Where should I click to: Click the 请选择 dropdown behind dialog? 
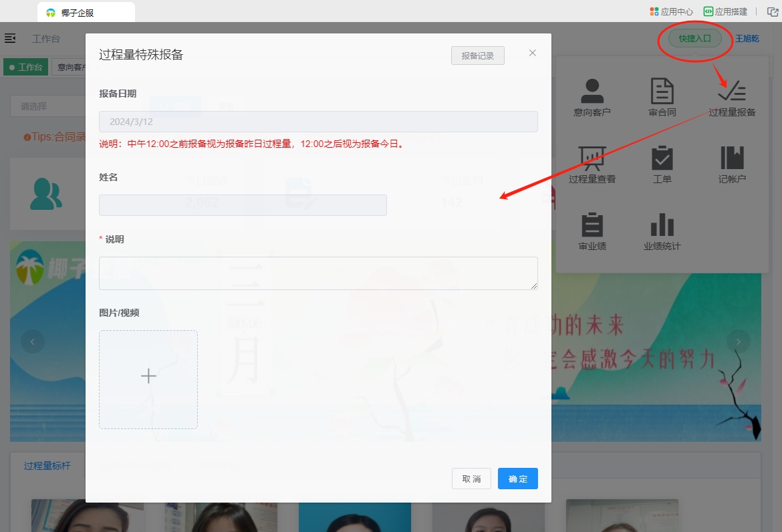48,106
